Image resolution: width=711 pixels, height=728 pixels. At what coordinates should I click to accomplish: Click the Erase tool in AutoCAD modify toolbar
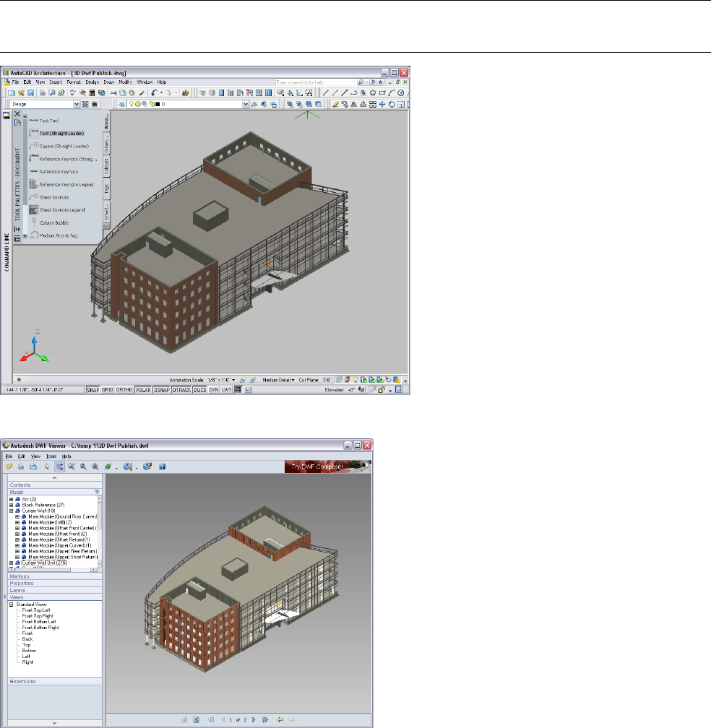(335, 105)
